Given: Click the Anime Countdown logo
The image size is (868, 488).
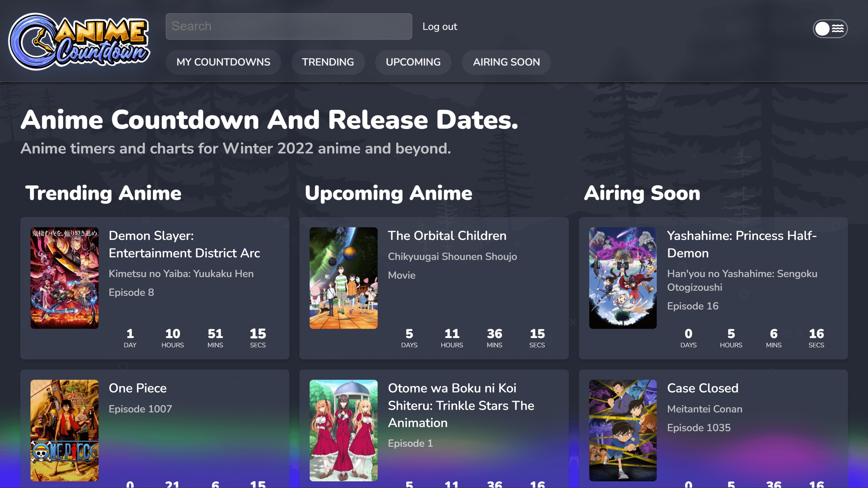Looking at the screenshot, I should pos(79,41).
